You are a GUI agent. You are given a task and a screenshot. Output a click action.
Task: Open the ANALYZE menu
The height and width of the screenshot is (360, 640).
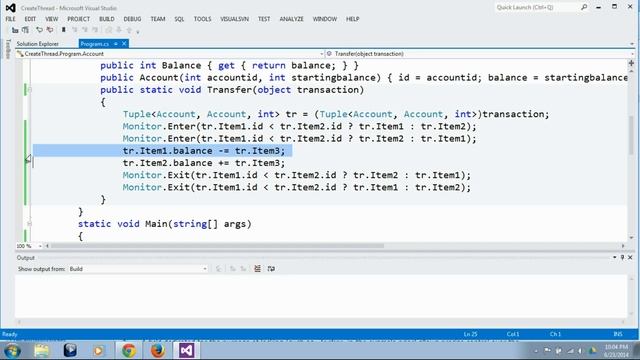pyautogui.click(x=291, y=19)
